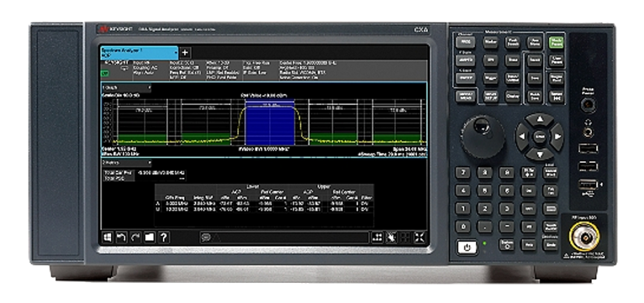This screenshot has width=644, height=303.
Task: Tap the center Enter navigation key
Action: click(x=540, y=137)
